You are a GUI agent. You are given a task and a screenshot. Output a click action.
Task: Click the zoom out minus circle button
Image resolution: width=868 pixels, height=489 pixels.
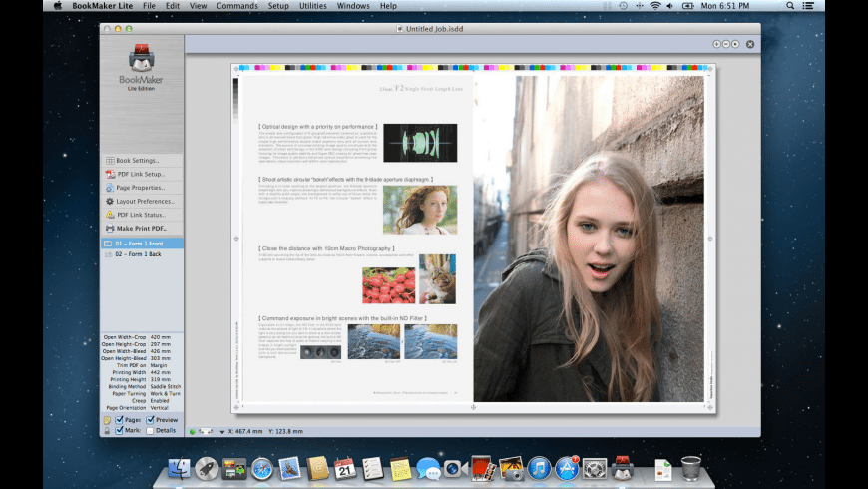point(725,44)
